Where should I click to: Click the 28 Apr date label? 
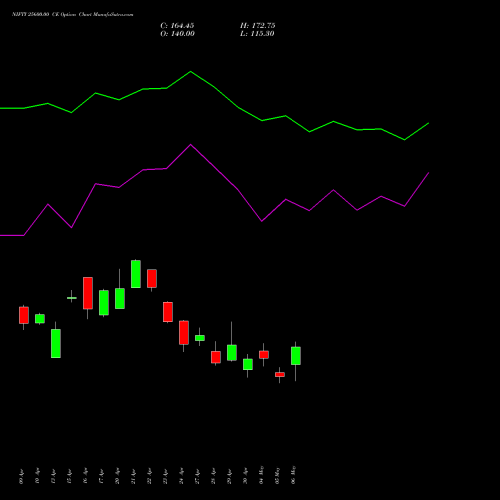click(213, 476)
